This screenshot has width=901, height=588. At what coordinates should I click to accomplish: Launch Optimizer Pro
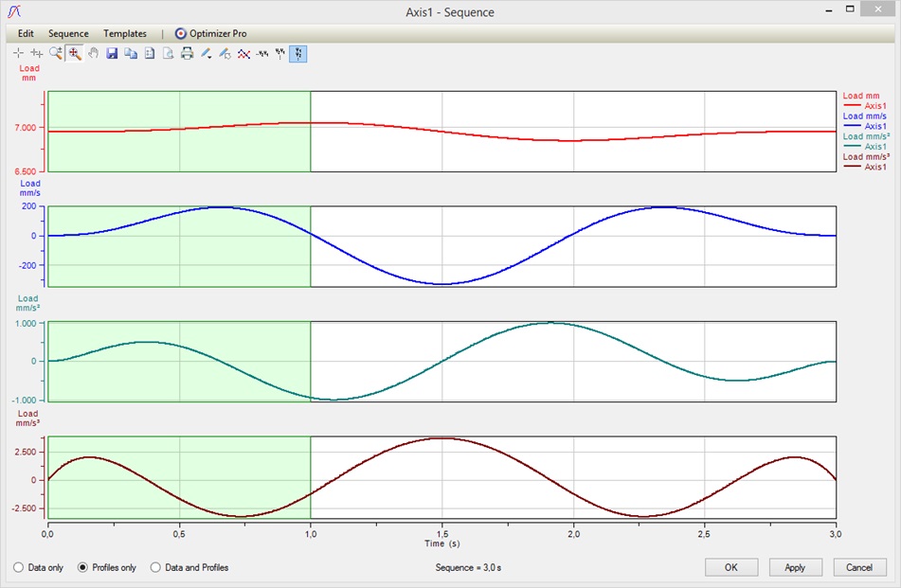(x=210, y=33)
